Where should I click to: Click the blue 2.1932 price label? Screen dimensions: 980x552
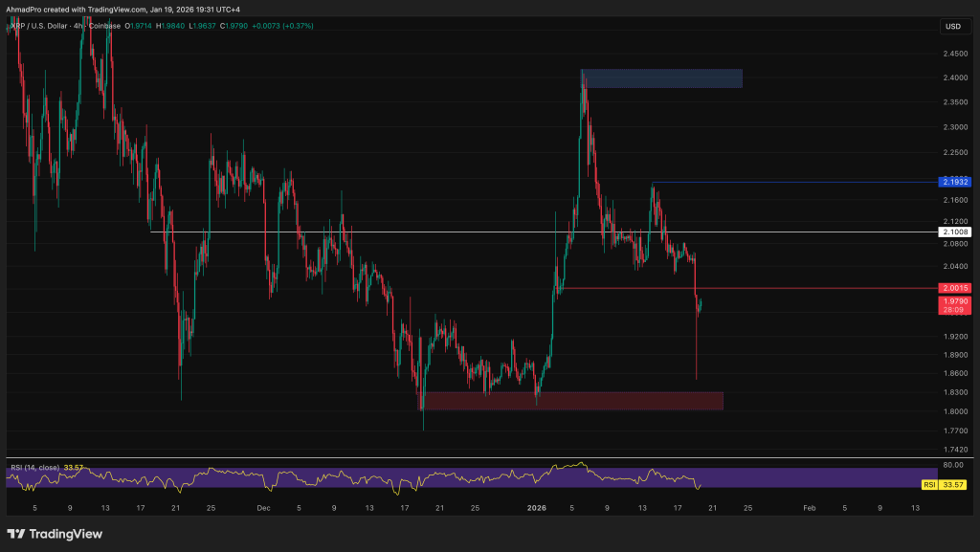[955, 182]
